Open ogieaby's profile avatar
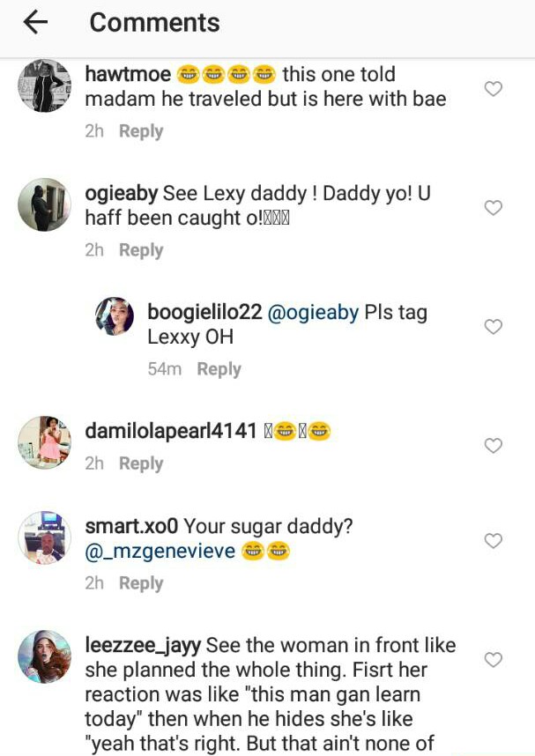 click(44, 205)
